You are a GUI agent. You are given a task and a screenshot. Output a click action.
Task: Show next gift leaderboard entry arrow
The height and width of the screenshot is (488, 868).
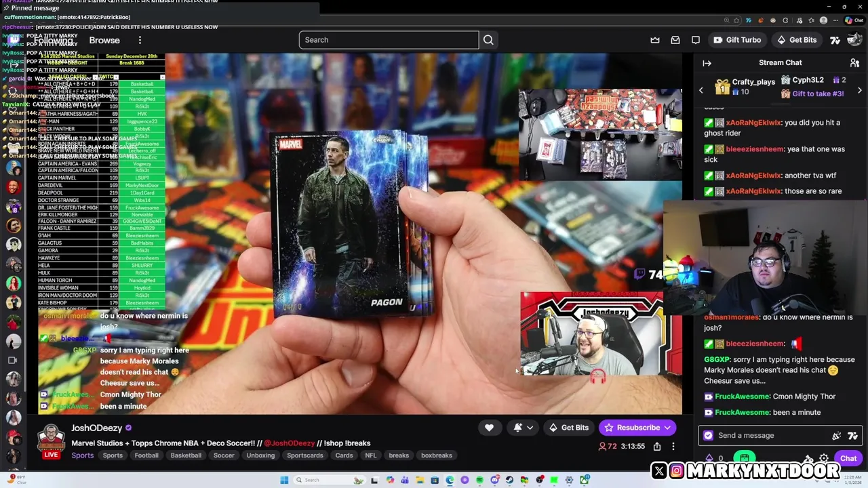tap(859, 90)
